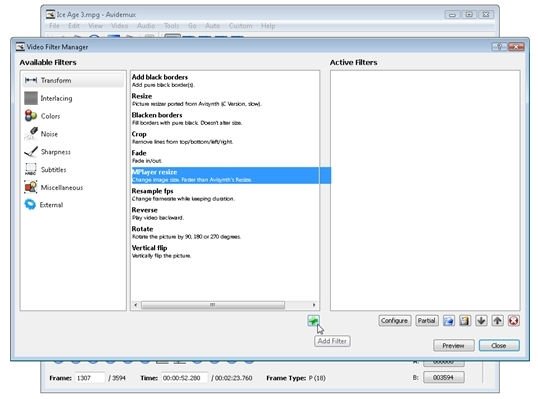Screen dimensions: 538x399
Task: Open the Auto menu in Avidemux
Action: click(212, 26)
